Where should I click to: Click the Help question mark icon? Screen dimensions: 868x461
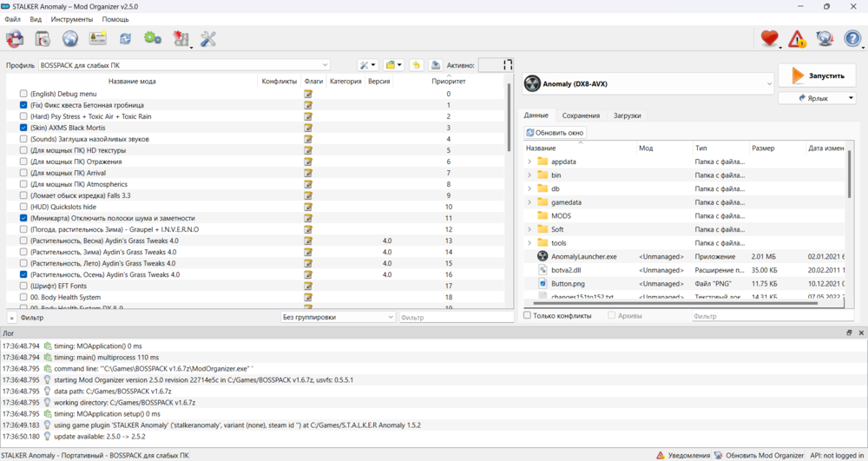point(852,39)
